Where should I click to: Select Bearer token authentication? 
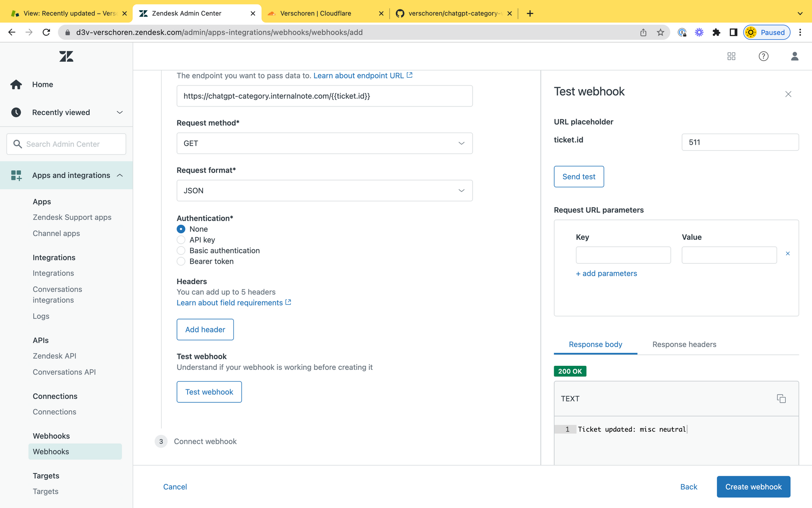(x=181, y=261)
